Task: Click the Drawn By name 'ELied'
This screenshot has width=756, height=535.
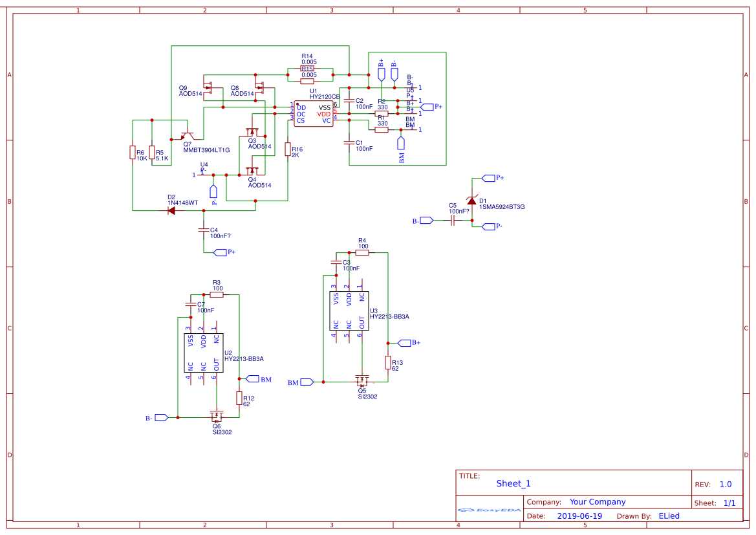Action: coord(669,516)
